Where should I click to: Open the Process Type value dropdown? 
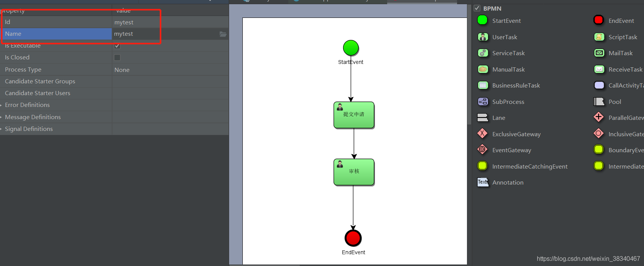pos(170,70)
